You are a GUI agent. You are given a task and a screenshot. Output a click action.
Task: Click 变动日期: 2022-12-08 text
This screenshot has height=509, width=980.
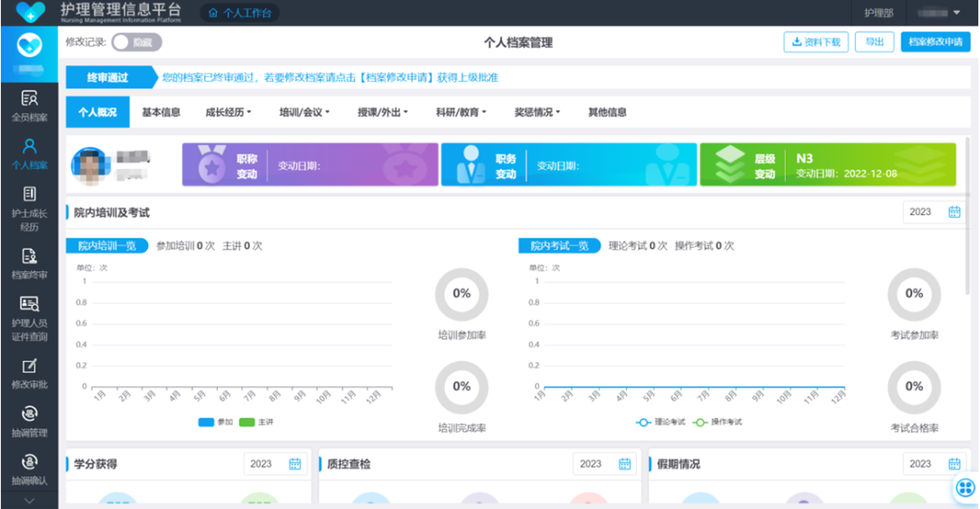[847, 174]
